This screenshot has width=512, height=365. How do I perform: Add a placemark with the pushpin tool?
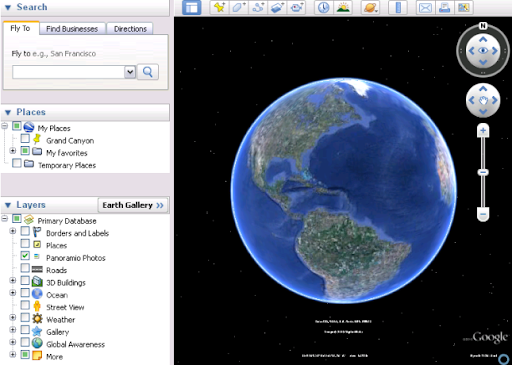coord(219,7)
